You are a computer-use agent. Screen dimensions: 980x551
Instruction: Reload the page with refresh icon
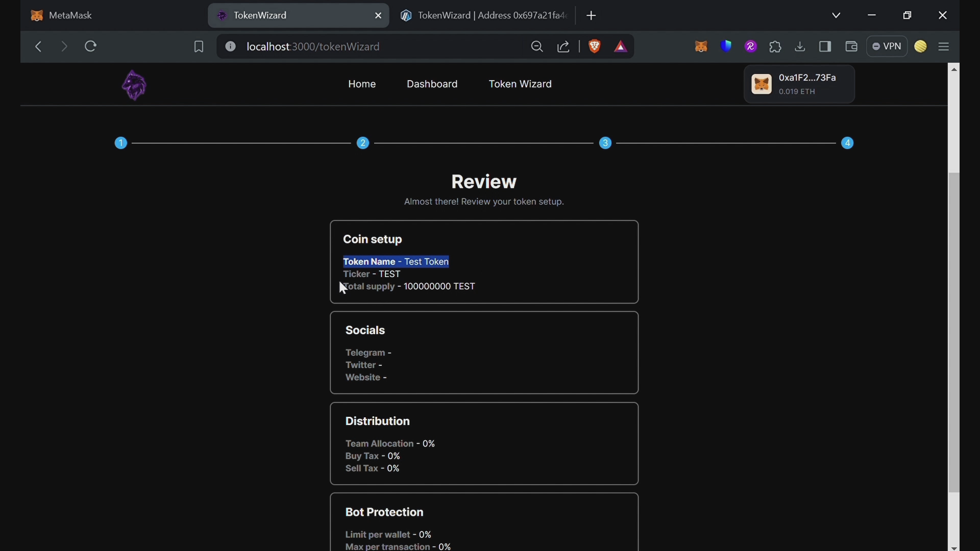91,46
